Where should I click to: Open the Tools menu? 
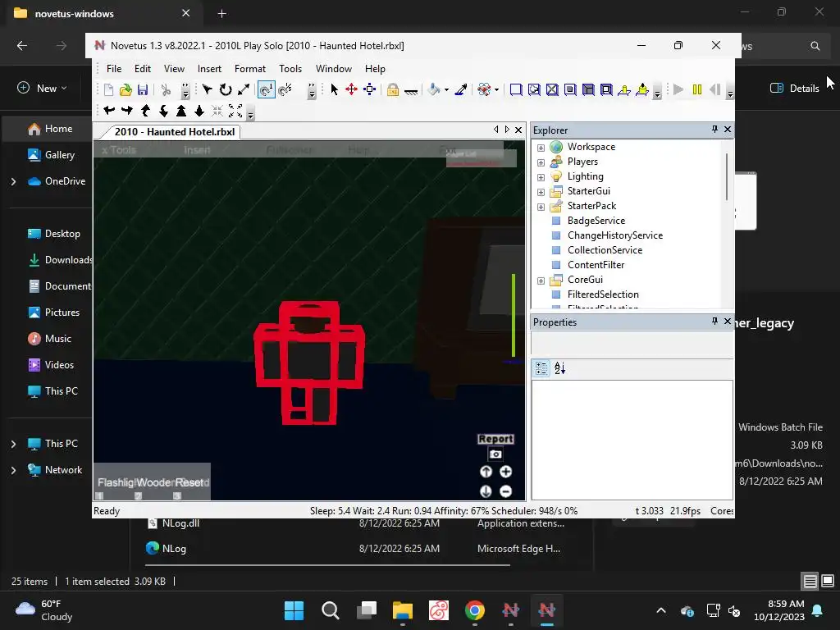[x=290, y=69]
